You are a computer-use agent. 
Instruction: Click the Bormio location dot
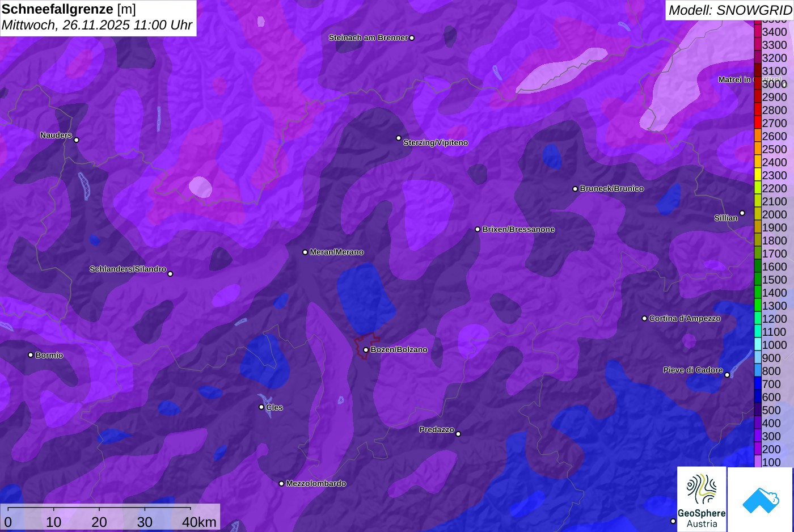(31, 355)
